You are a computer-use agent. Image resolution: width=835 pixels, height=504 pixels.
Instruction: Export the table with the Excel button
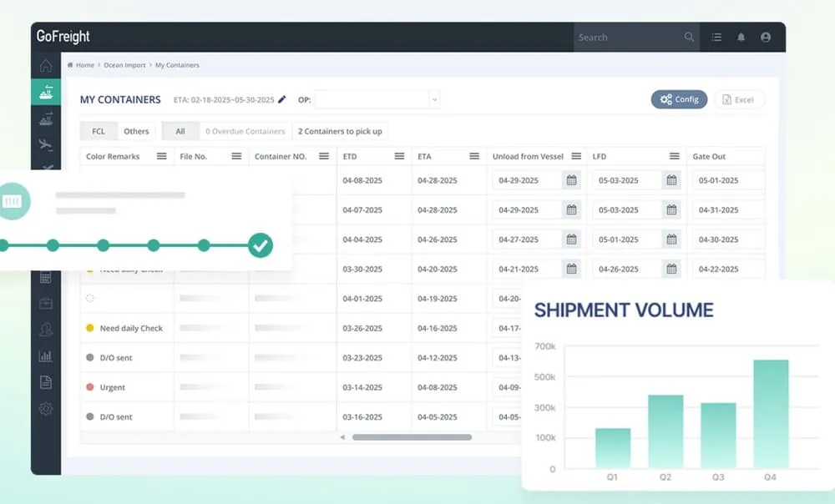tap(740, 98)
